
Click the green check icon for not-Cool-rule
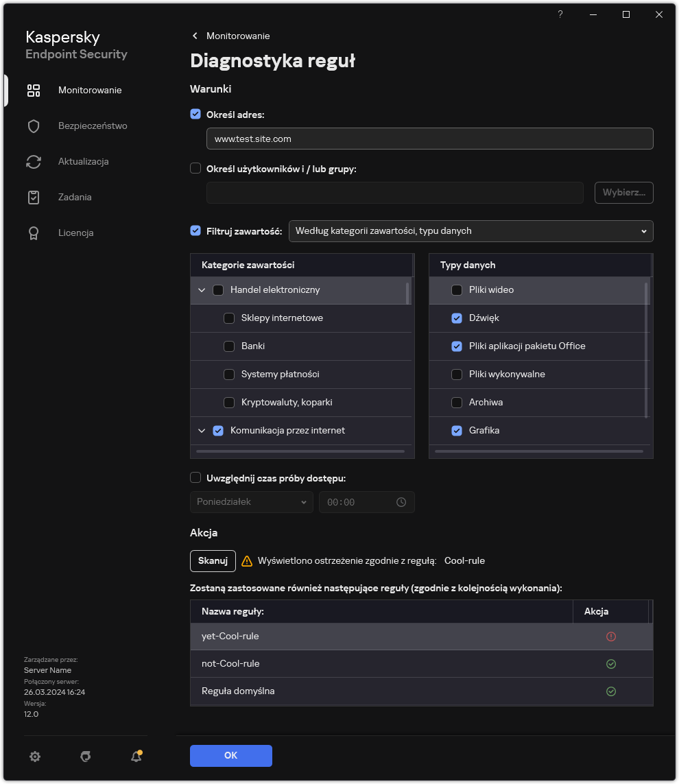pyautogui.click(x=610, y=664)
